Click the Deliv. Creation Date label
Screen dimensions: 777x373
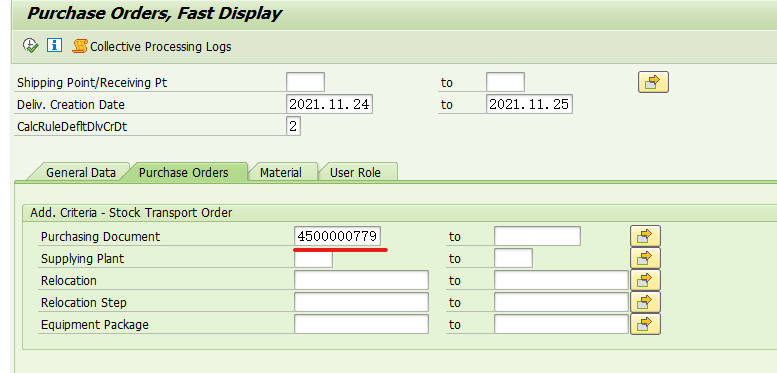[71, 105]
